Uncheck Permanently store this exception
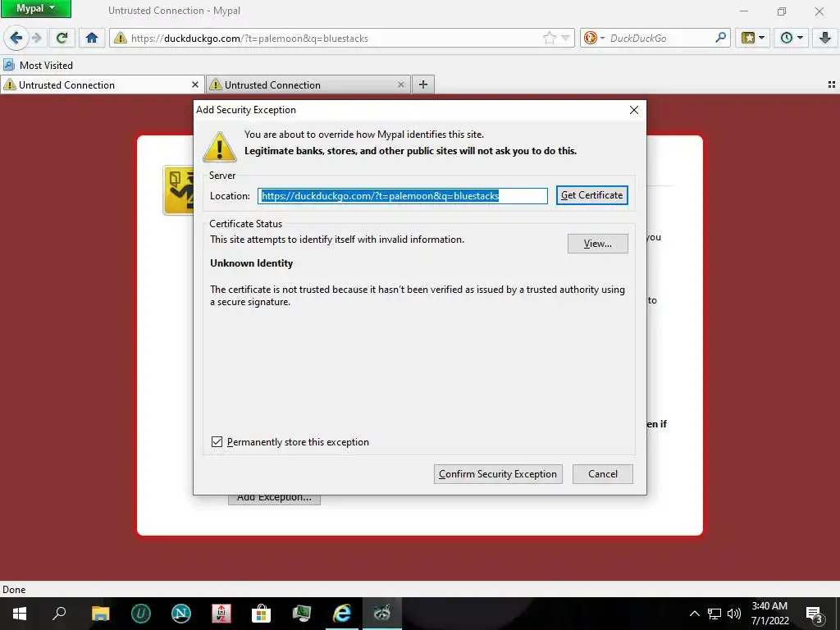 tap(217, 442)
